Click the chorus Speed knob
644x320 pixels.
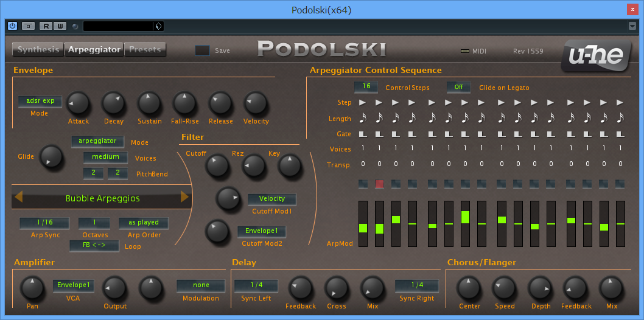[505, 288]
